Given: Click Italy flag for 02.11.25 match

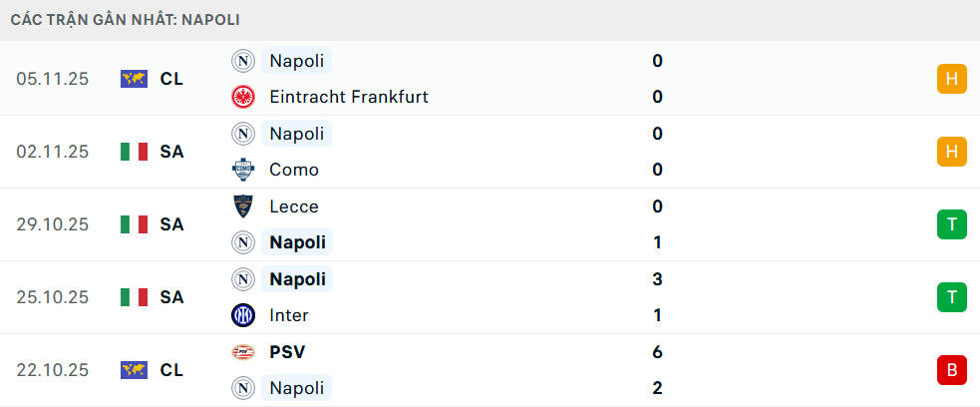Looking at the screenshot, I should click(134, 152).
